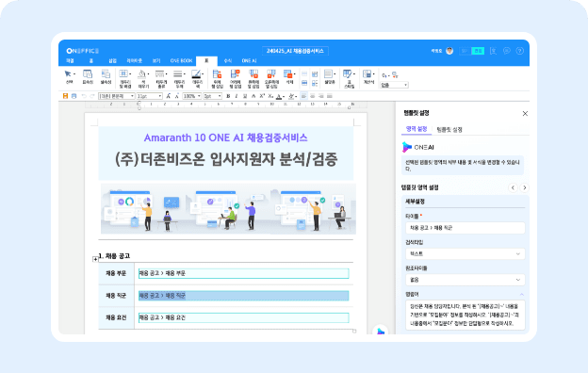Toggle the edit mode switch in header

472,51
